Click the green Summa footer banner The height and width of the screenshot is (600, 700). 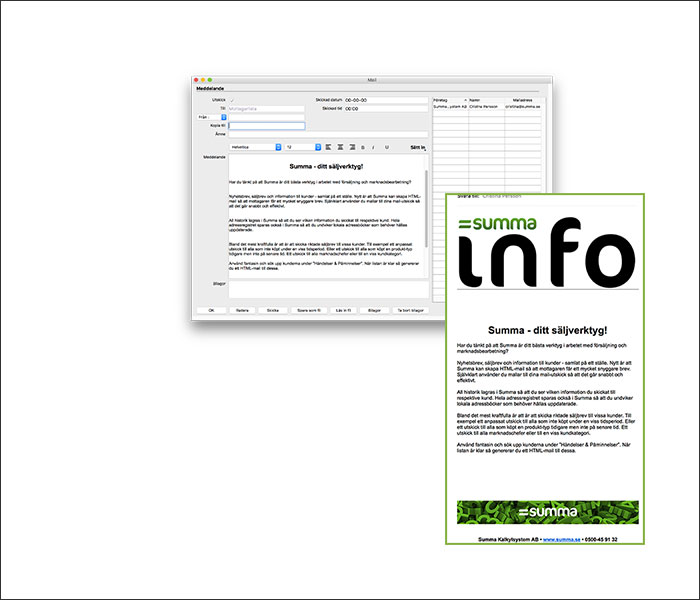coord(548,512)
